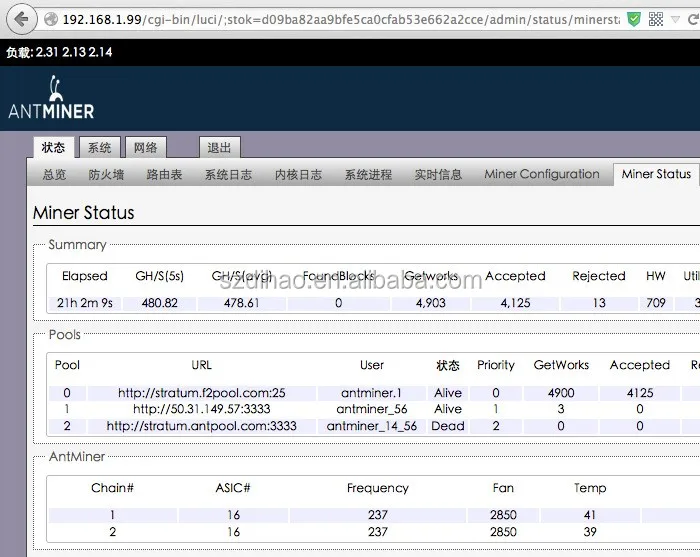
Task: Click the Fan value 2850 for chain 1
Action: tap(503, 515)
